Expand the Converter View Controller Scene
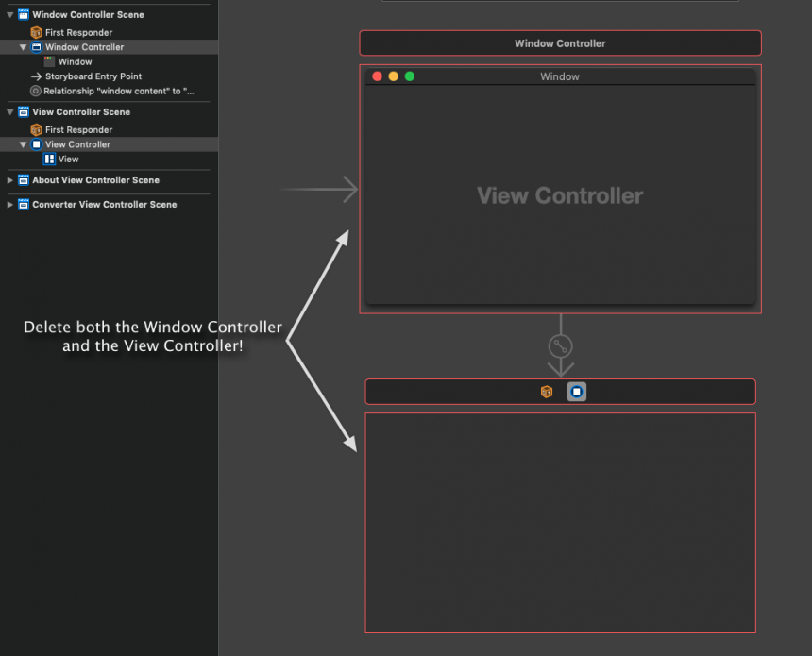 pos(8,204)
